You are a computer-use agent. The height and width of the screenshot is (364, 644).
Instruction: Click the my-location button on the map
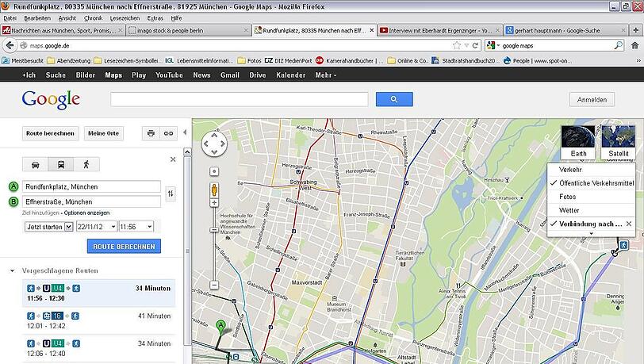coord(214,171)
